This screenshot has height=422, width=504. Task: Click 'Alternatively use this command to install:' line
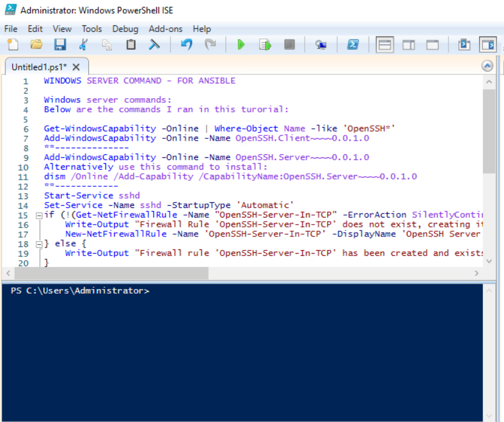[x=156, y=167]
